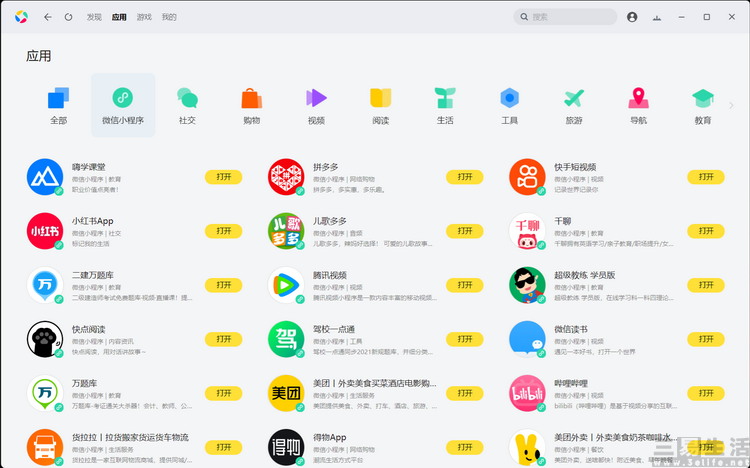
Task: Open 超级教练 学员版 with 打开 button
Action: [706, 285]
